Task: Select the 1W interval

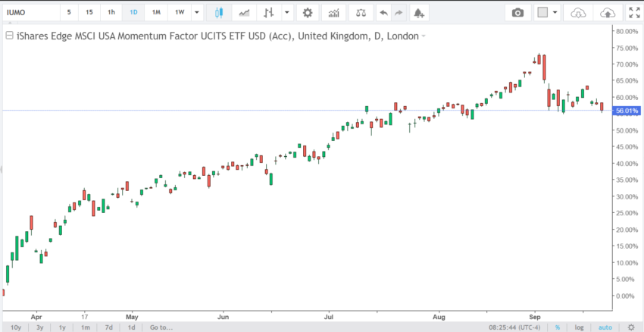Action: point(180,12)
